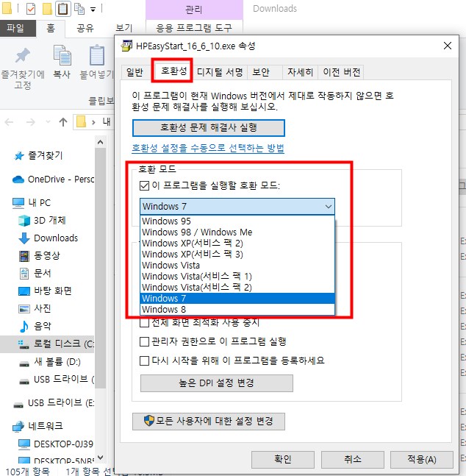The width and height of the screenshot is (466, 476).
Task: Enable 관리자 권한으로 이 프로그램 실행 checkbox
Action: point(144,342)
